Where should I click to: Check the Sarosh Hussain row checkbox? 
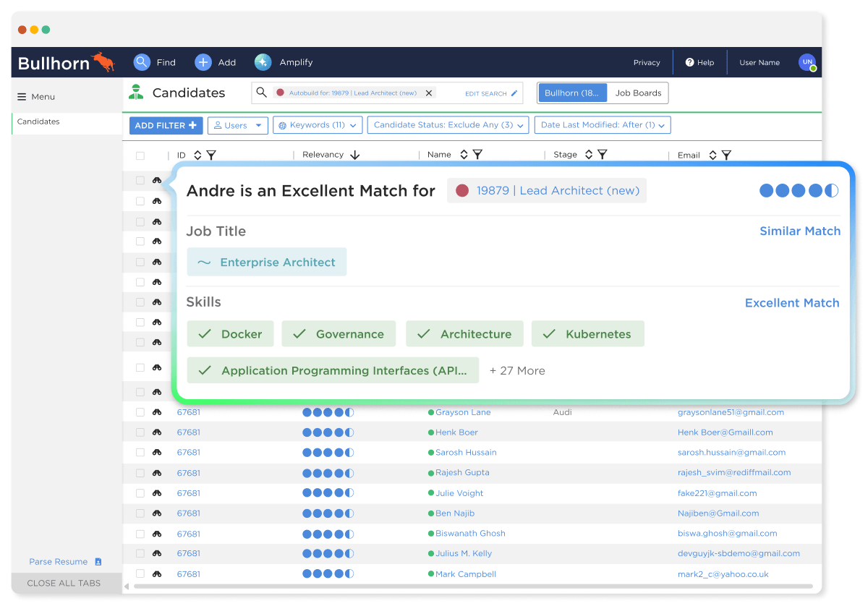(140, 453)
